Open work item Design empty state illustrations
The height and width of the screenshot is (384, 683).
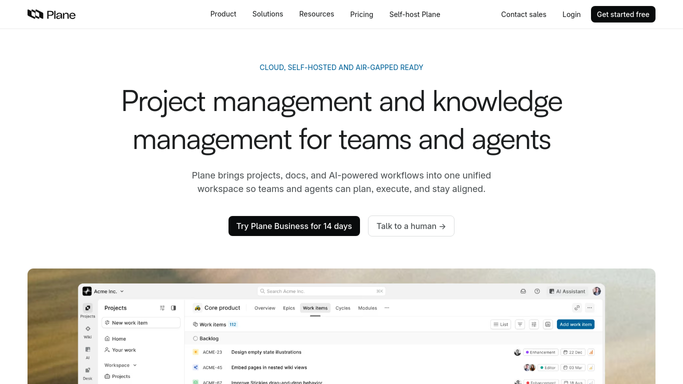266,352
